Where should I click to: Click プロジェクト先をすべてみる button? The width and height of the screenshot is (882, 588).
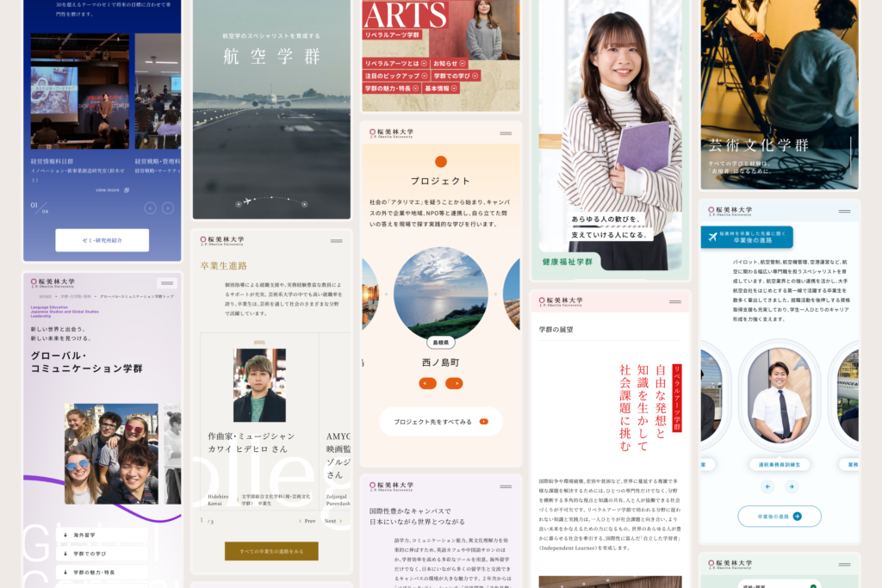click(440, 422)
